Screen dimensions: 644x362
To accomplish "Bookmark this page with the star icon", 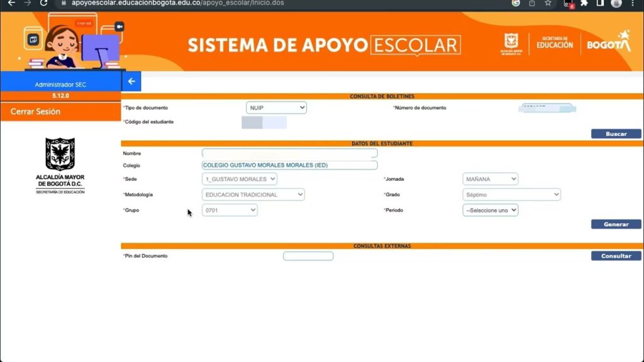I will (548, 3).
